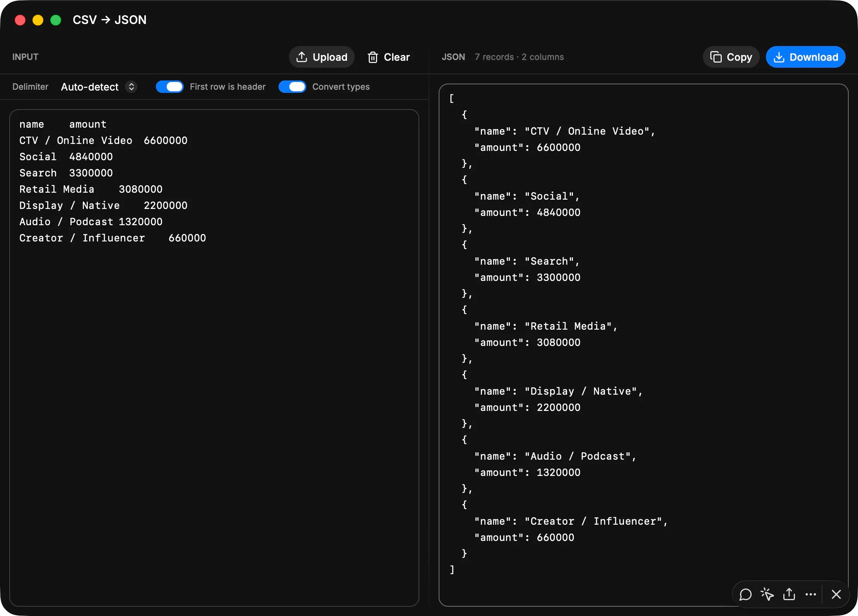858x616 pixels.
Task: Click the JSON panel label
Action: 453,57
